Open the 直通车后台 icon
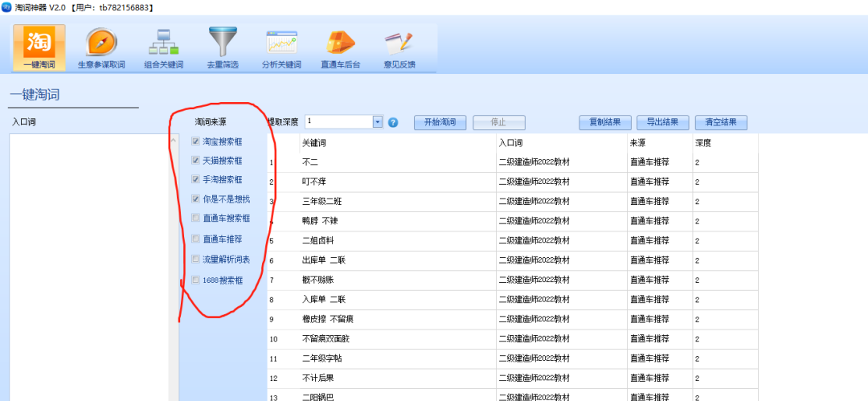 point(341,48)
